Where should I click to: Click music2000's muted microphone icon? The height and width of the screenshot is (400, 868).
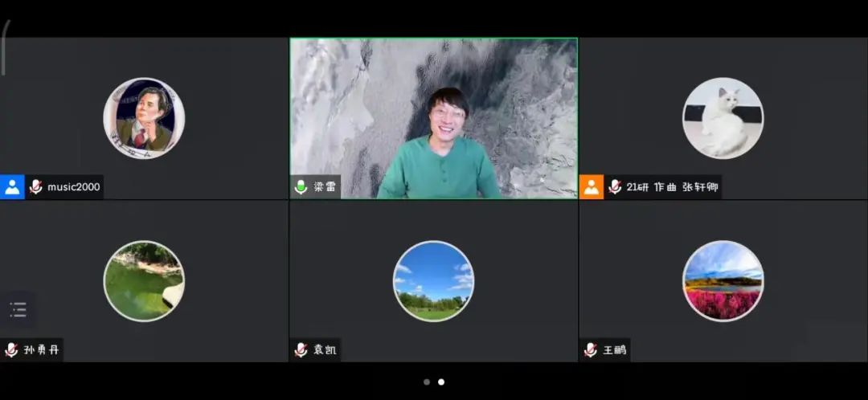pyautogui.click(x=36, y=187)
